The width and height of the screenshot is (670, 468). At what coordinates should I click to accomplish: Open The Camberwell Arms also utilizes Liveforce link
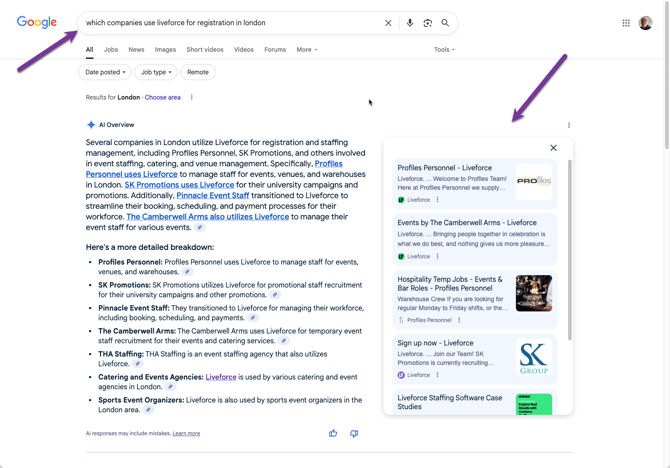208,217
